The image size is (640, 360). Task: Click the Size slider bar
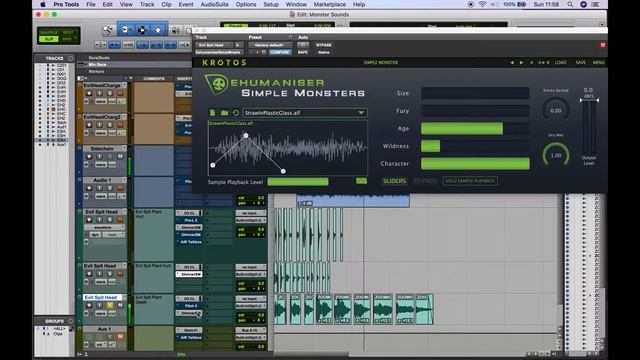click(475, 93)
